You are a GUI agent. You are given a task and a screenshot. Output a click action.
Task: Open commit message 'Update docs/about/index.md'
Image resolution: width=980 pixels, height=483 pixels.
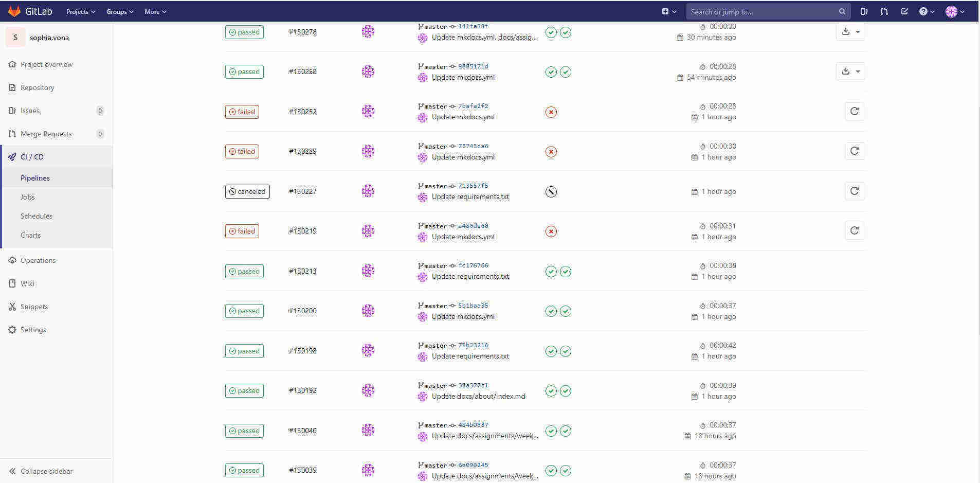(479, 396)
